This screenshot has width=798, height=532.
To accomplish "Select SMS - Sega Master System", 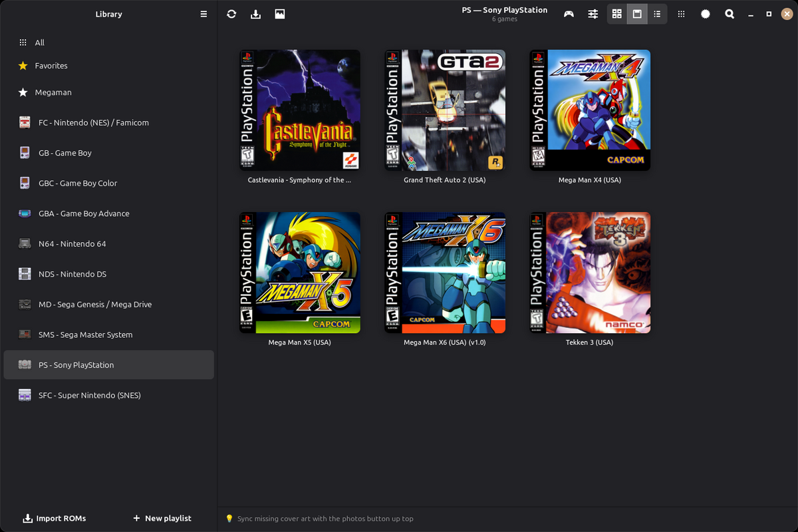I will click(x=109, y=334).
